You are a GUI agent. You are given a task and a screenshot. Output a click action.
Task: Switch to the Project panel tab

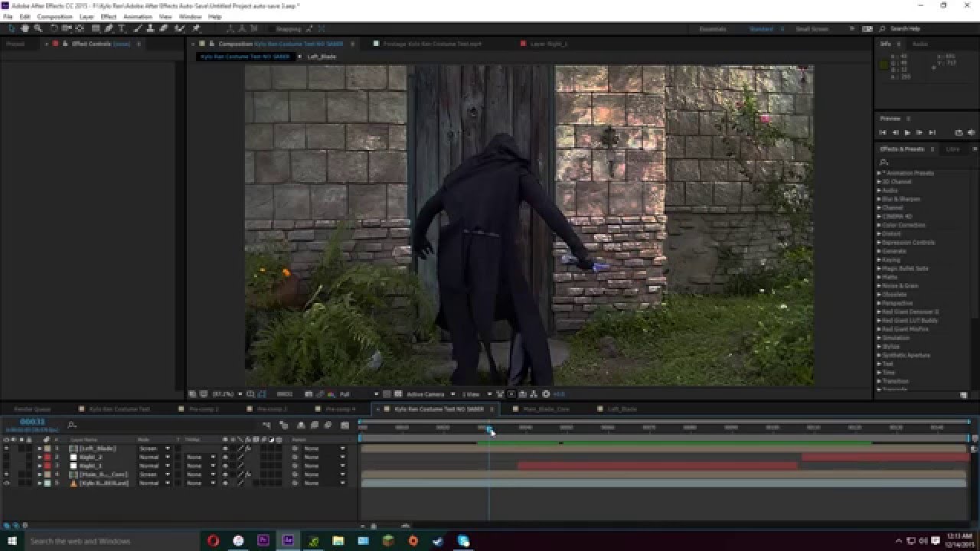point(15,44)
